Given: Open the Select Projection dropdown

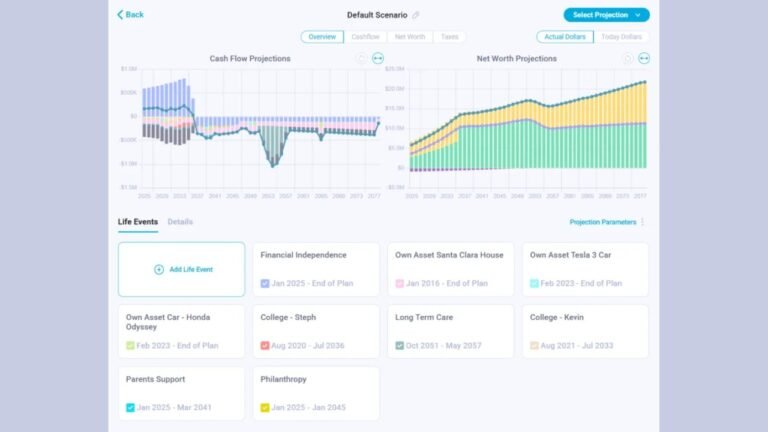Looking at the screenshot, I should point(606,15).
